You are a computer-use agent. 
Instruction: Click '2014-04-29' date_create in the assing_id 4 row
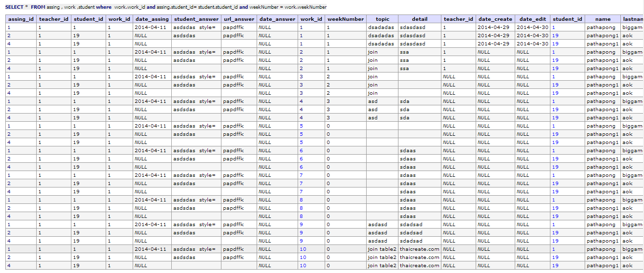click(493, 43)
